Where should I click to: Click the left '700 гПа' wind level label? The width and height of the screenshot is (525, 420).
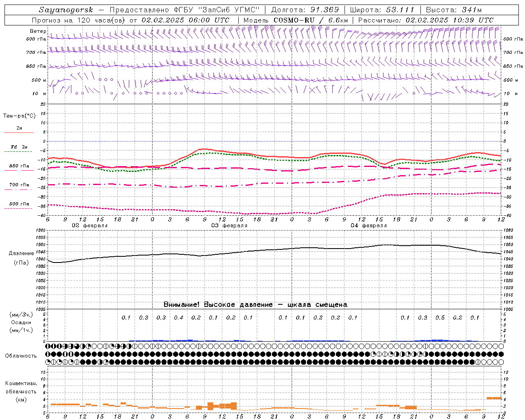(x=36, y=52)
